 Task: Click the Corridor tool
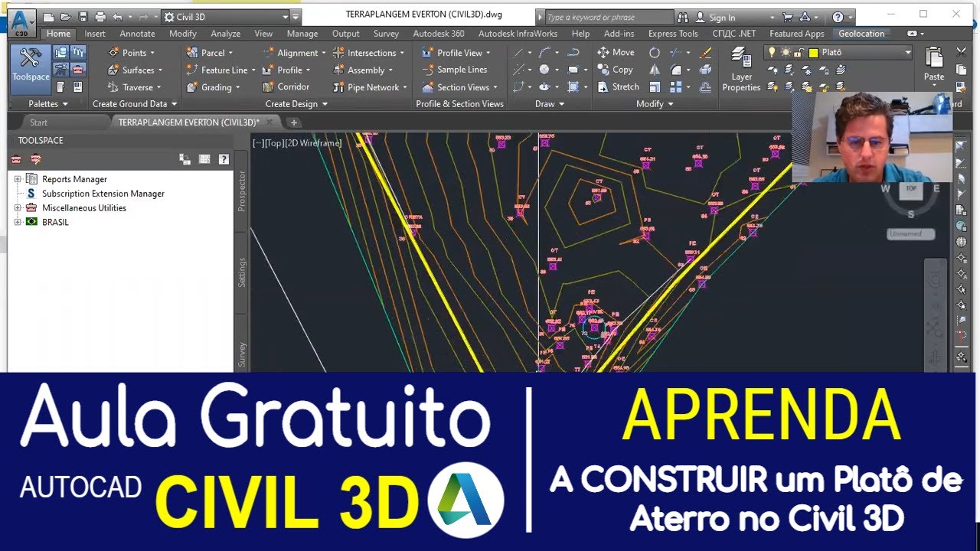click(286, 87)
